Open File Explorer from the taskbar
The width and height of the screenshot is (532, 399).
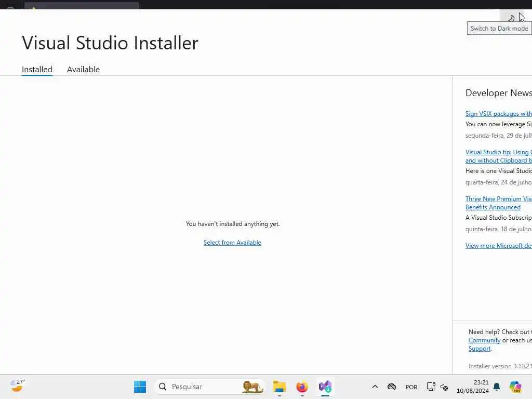point(280,387)
